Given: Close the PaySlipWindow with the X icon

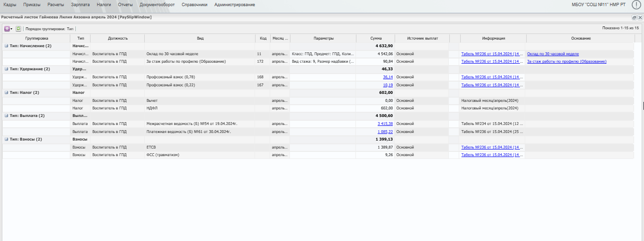Looking at the screenshot, I should pyautogui.click(x=640, y=17).
